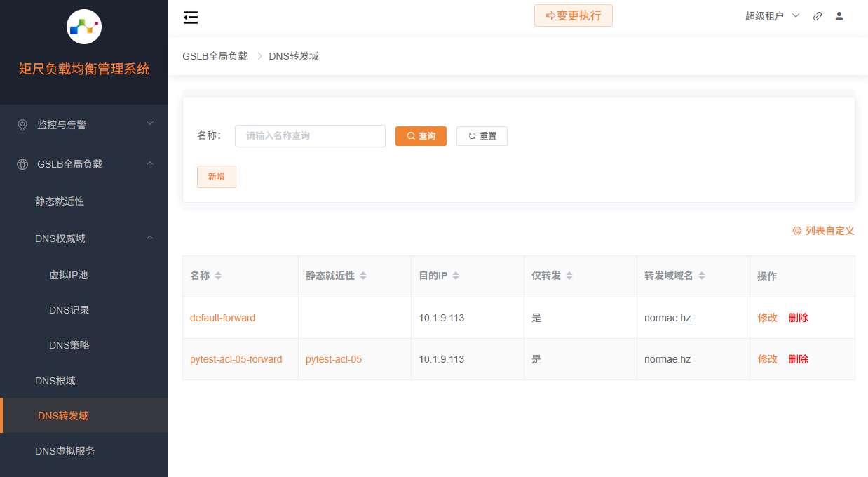Click the 查询 search button
Screen dimensions: 868x477
tap(421, 136)
